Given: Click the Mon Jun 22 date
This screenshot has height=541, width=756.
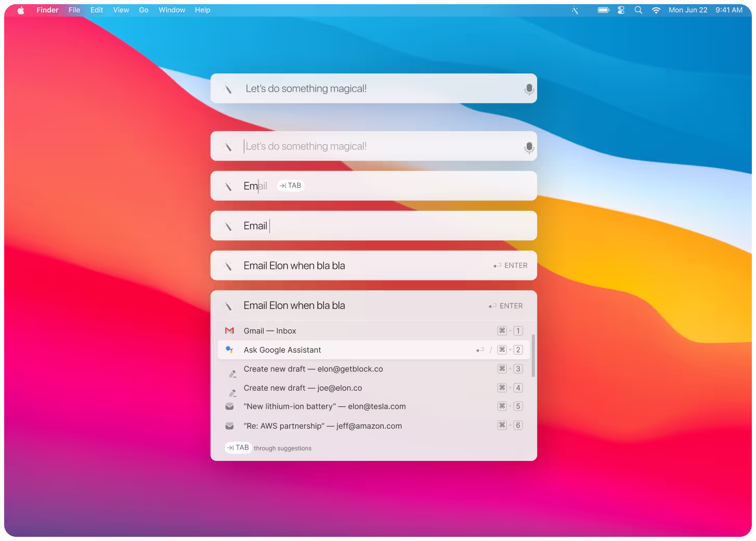Looking at the screenshot, I should (688, 10).
